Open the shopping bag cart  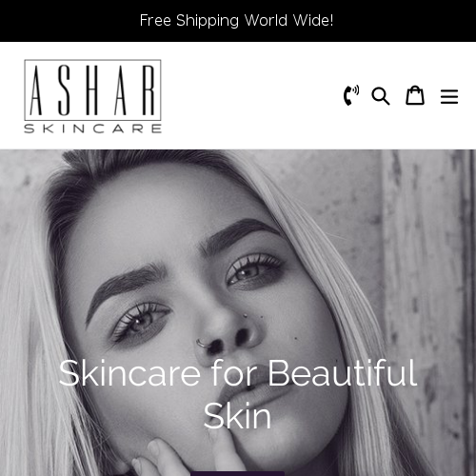415,95
